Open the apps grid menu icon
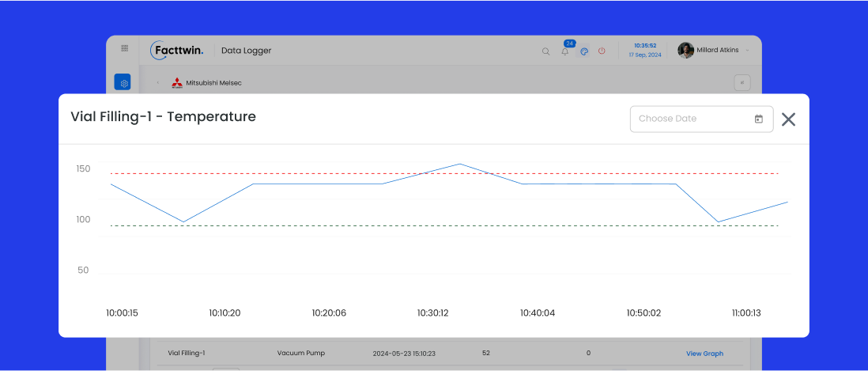Screen dimensions: 868x371 tap(125, 48)
